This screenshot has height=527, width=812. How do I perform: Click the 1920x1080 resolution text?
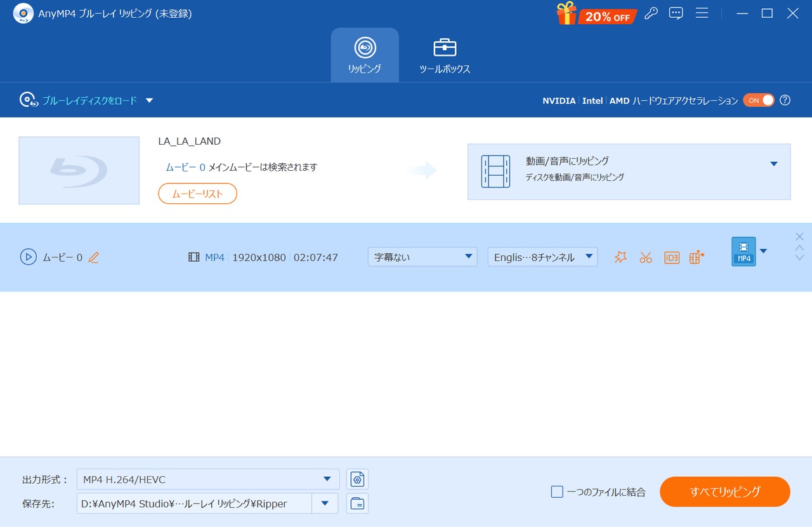[x=259, y=257]
